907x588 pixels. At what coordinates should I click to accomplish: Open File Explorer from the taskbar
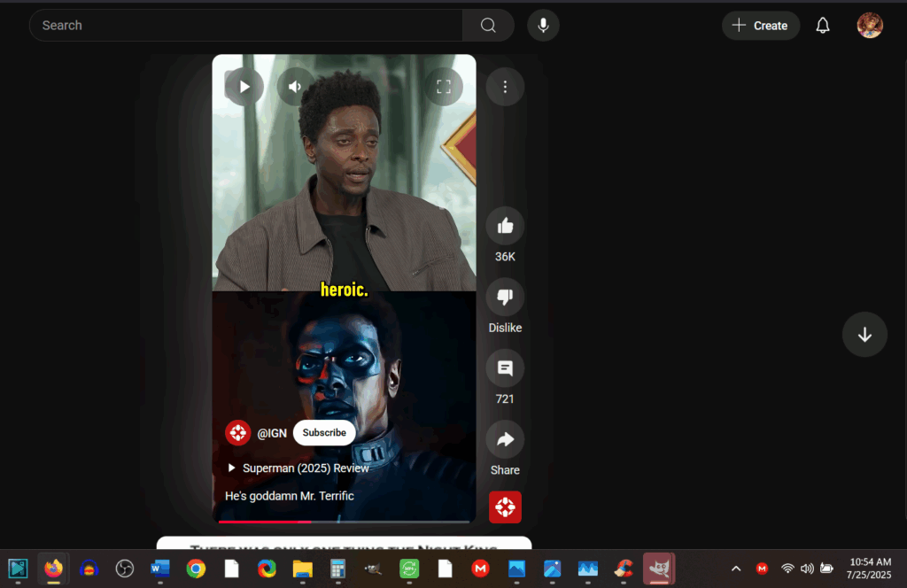point(303,569)
